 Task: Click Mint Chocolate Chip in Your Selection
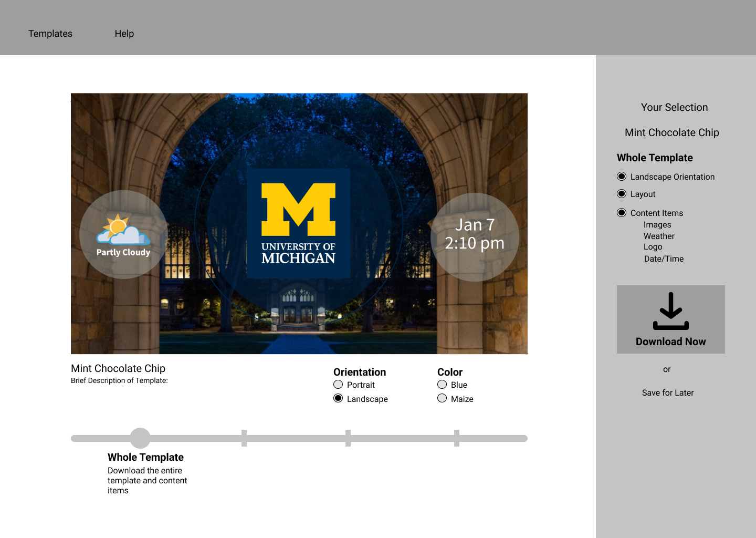click(672, 132)
